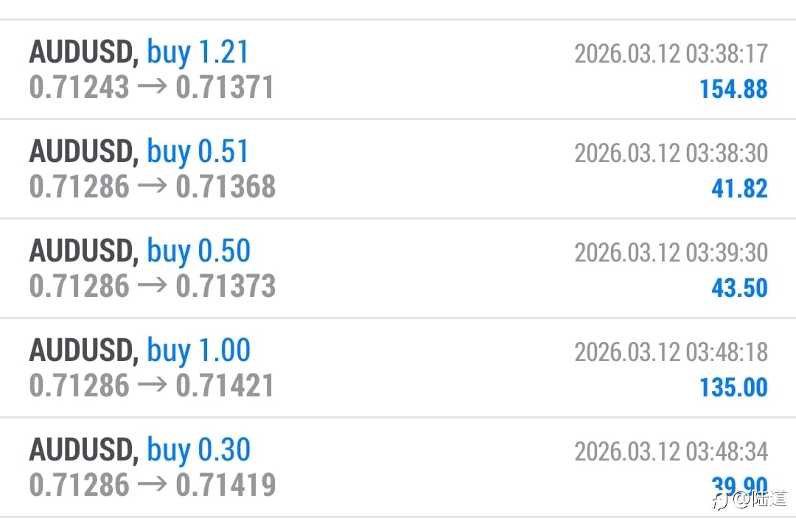Viewport: 796px width, 532px height.
Task: Tap the price range 0.71243 → 0.71371
Action: pyautogui.click(x=152, y=88)
